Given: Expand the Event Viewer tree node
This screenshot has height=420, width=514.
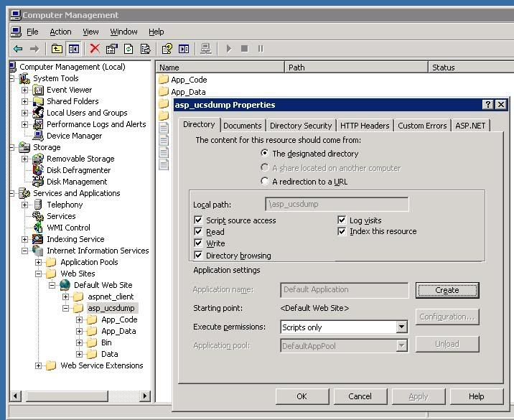Looking at the screenshot, I should [24, 90].
